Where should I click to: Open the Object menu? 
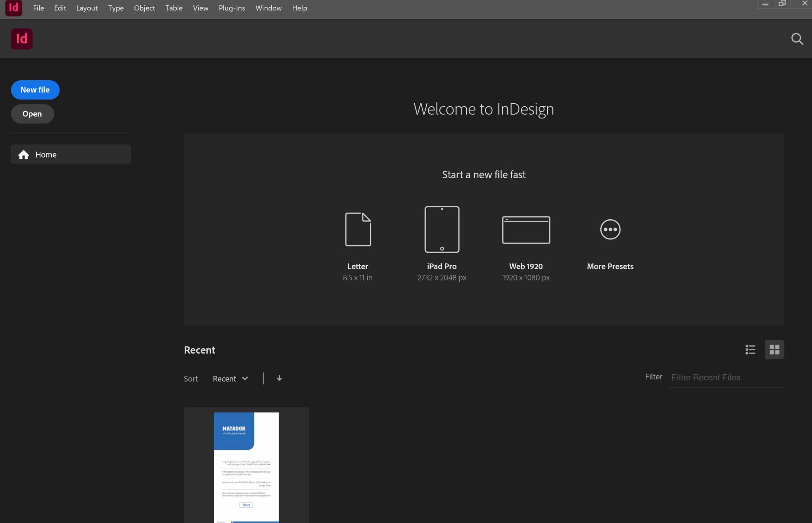pyautogui.click(x=144, y=8)
